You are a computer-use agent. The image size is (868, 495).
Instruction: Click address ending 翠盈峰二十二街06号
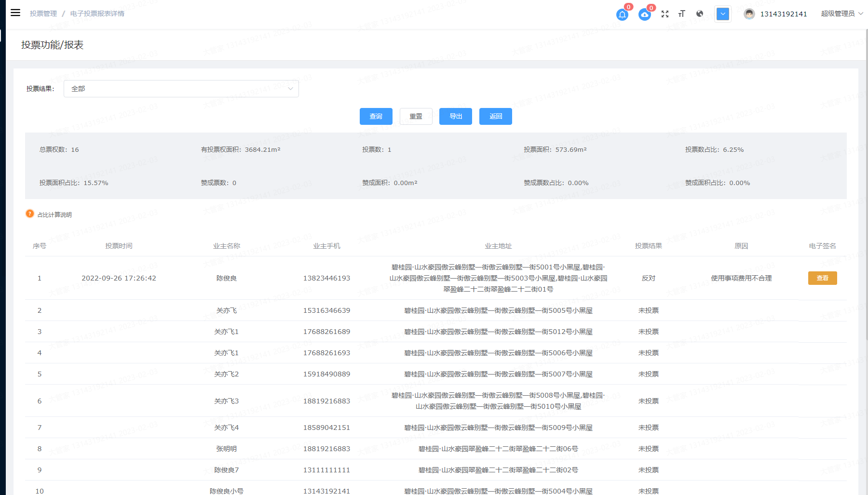pyautogui.click(x=499, y=449)
